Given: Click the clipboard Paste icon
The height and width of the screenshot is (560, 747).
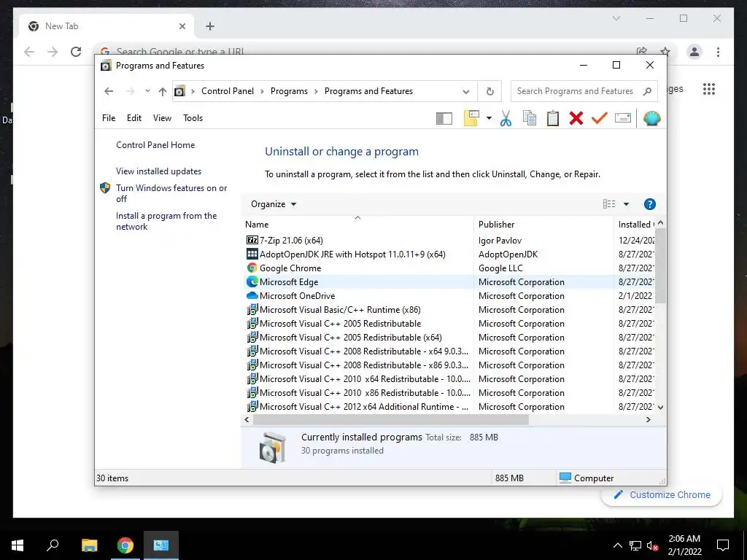Looking at the screenshot, I should [553, 118].
